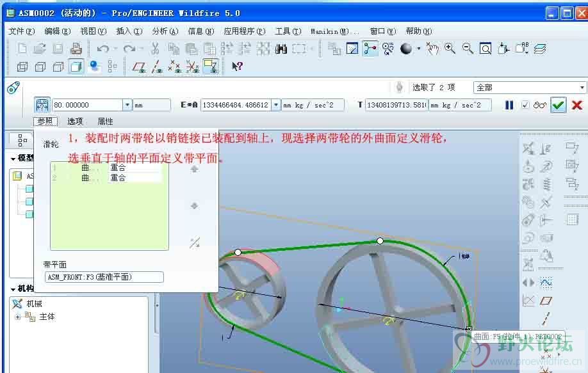Image resolution: width=588 pixels, height=373 pixels.
Task: Click the context help arrow icon
Action: tap(237, 67)
